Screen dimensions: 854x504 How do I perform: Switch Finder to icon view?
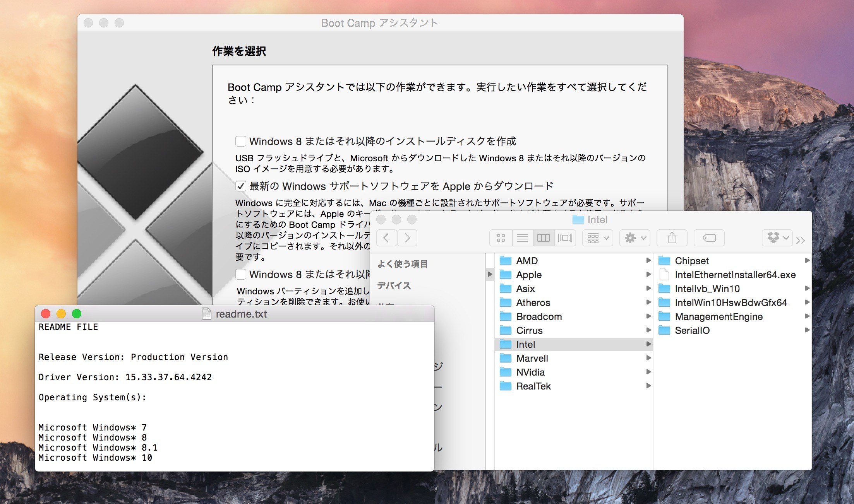tap(501, 238)
